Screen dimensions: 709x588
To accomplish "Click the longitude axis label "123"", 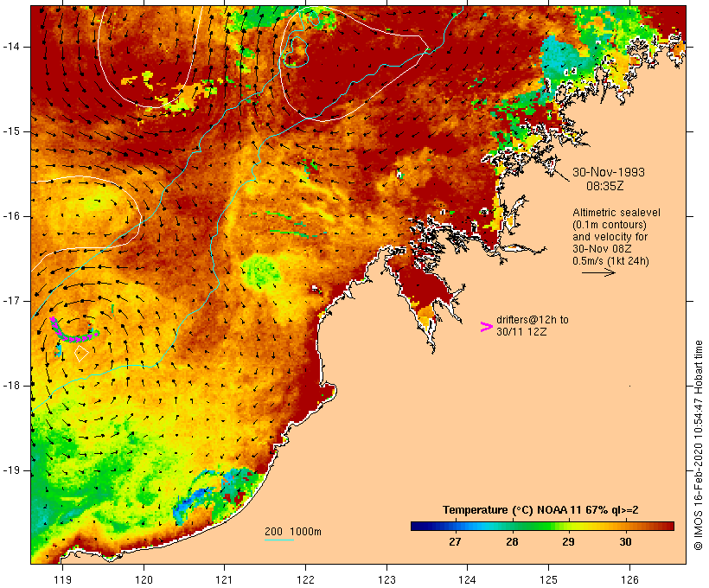I will [x=386, y=579].
